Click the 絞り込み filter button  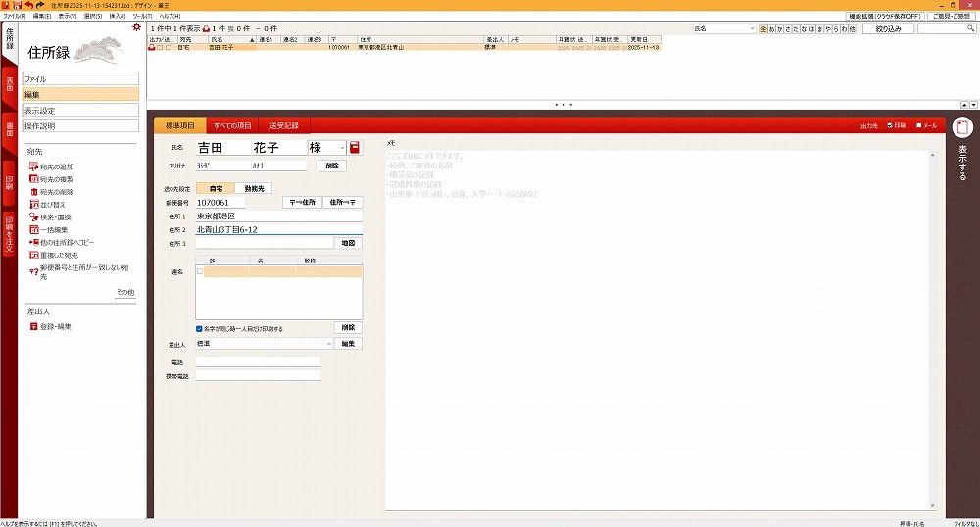click(888, 29)
